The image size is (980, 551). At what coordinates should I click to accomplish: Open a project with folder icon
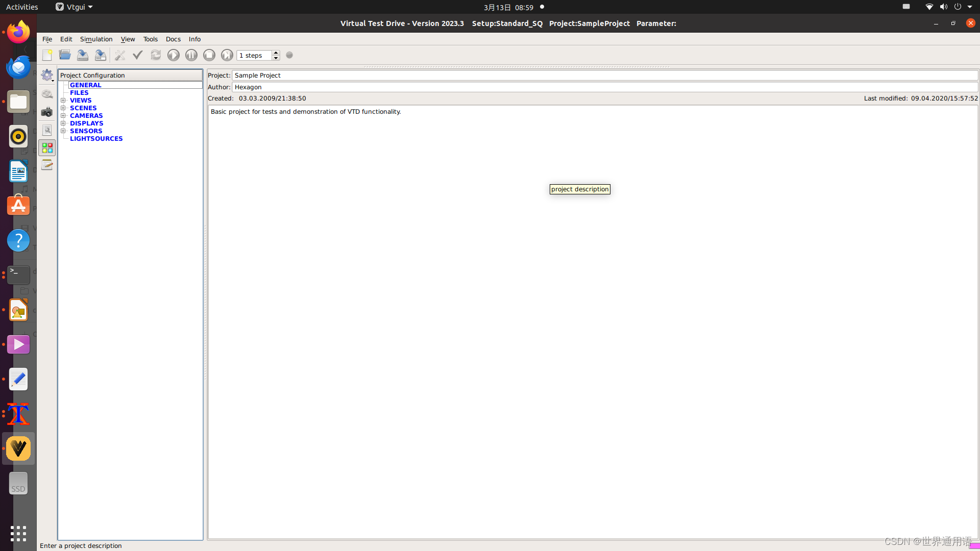pyautogui.click(x=65, y=55)
